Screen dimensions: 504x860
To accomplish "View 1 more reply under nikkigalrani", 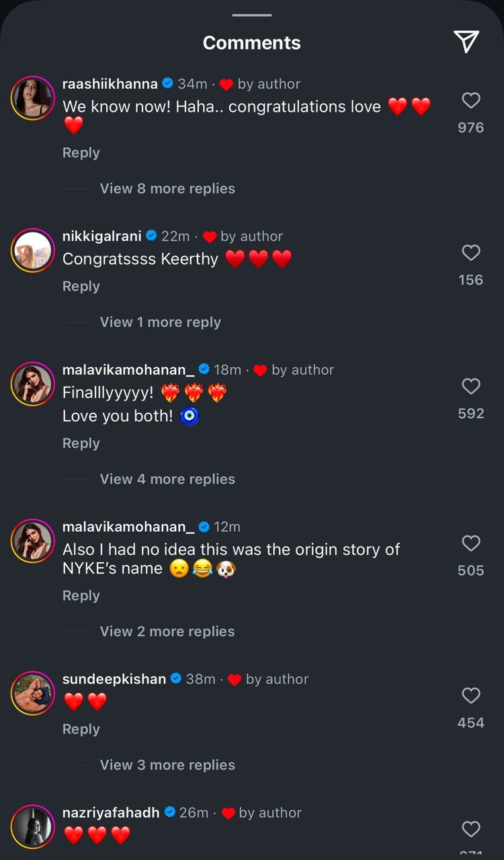I will (160, 322).
